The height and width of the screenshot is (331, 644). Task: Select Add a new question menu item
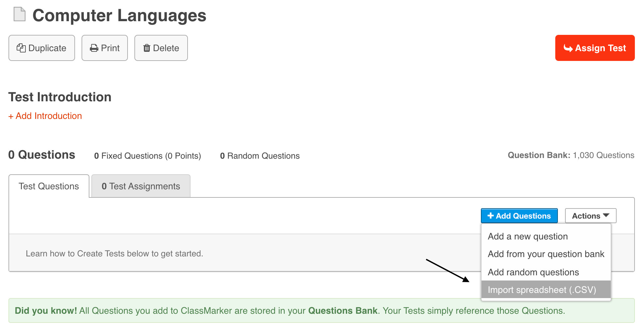528,237
